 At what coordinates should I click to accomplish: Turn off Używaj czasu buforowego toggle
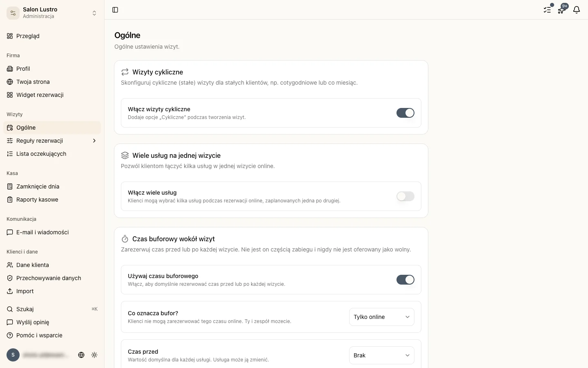point(405,280)
